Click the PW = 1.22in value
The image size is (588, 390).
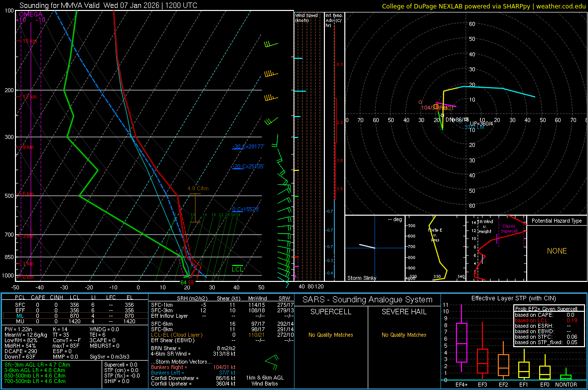click(18, 329)
